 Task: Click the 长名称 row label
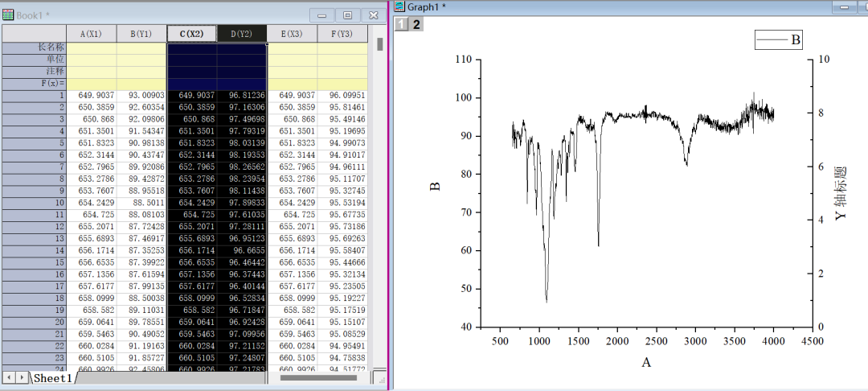click(34, 47)
